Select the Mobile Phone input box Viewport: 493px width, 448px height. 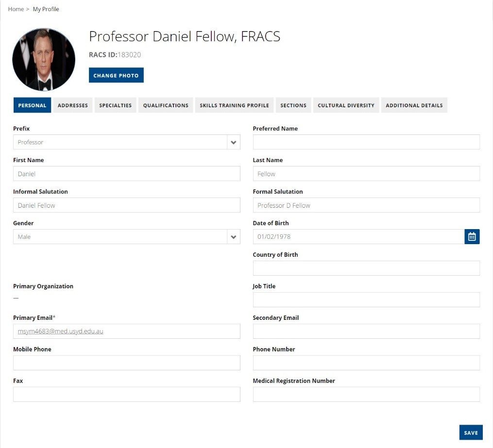point(126,363)
